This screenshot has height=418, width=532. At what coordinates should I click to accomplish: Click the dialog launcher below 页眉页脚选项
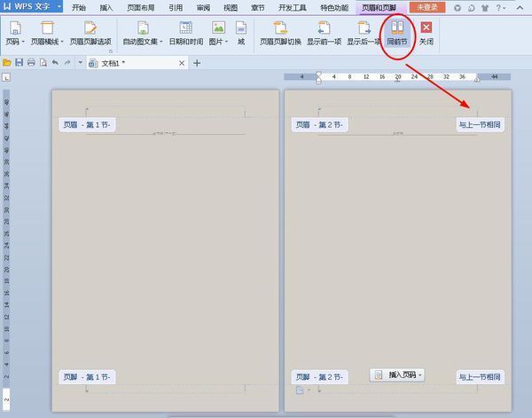pyautogui.click(x=111, y=51)
